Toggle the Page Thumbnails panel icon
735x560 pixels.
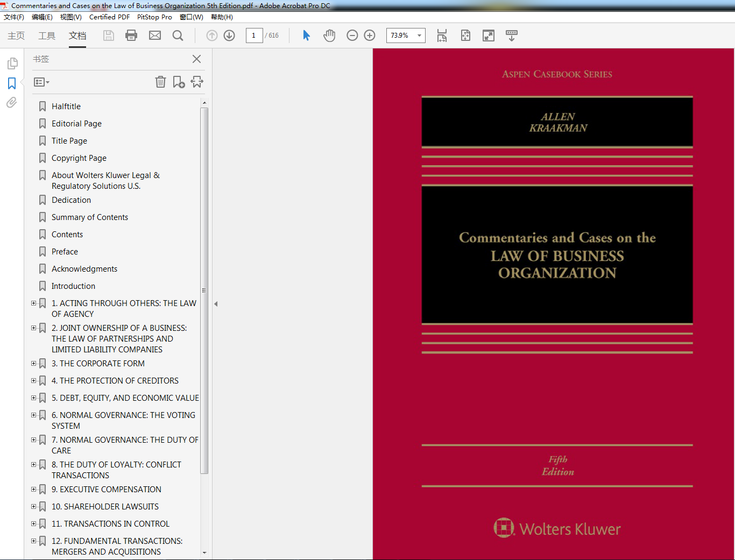click(12, 63)
